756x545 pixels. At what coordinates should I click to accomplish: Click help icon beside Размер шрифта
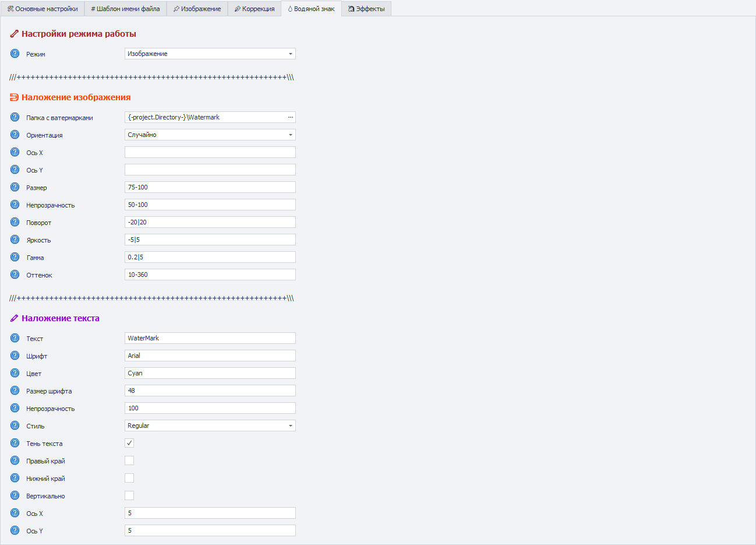tap(15, 391)
